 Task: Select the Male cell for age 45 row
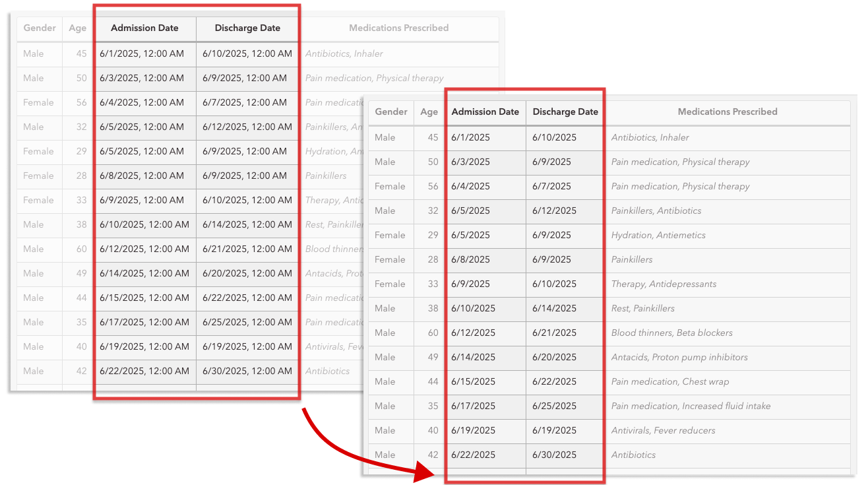pyautogui.click(x=385, y=138)
